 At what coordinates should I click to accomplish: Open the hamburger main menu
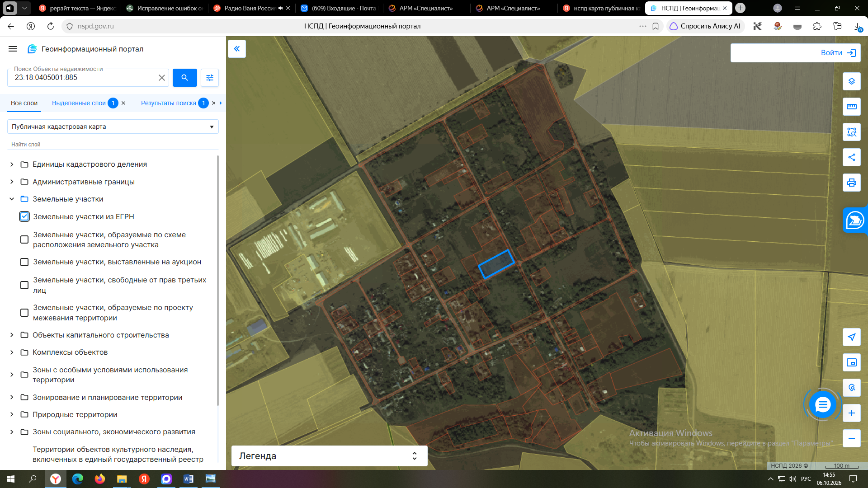pyautogui.click(x=13, y=49)
